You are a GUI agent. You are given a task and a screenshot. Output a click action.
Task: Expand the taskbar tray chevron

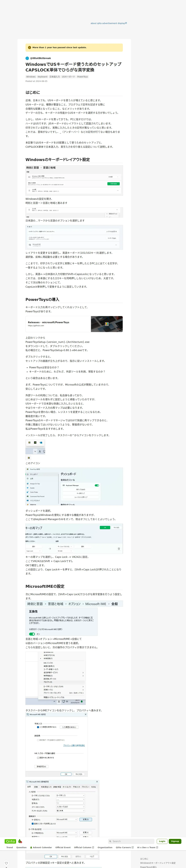tap(54, 701)
